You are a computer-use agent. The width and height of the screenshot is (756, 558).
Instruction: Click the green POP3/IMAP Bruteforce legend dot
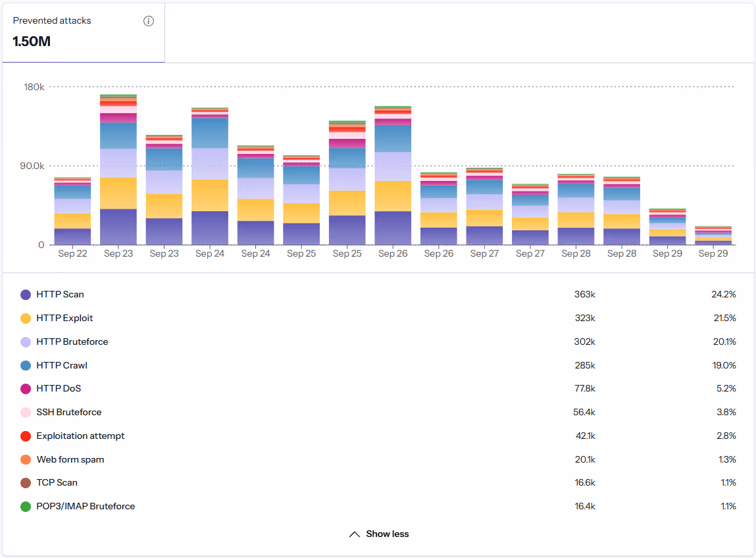coord(26,506)
